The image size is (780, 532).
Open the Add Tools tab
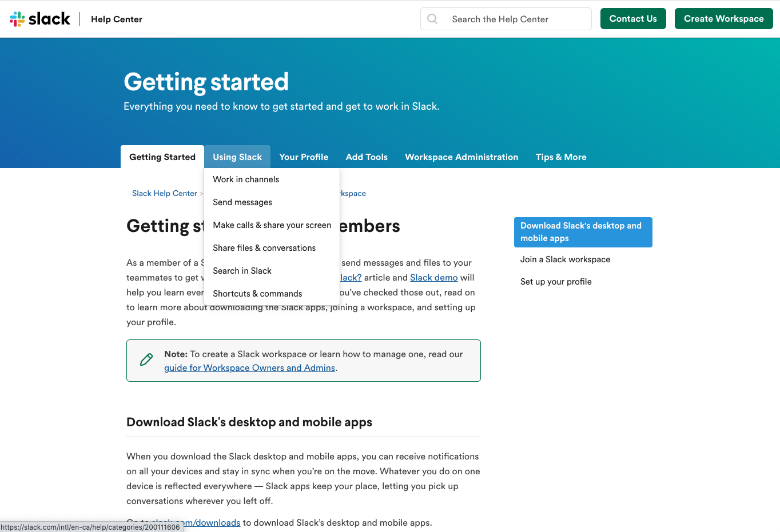(x=367, y=157)
